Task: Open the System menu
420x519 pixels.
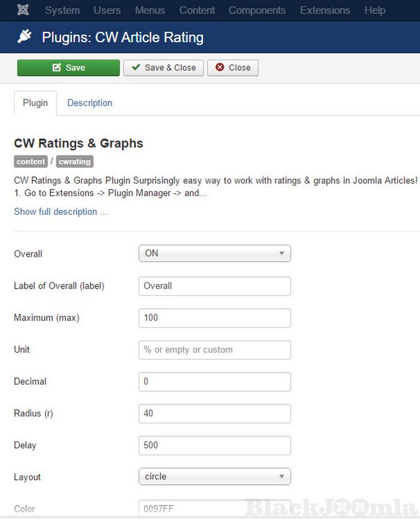Action: point(62,10)
